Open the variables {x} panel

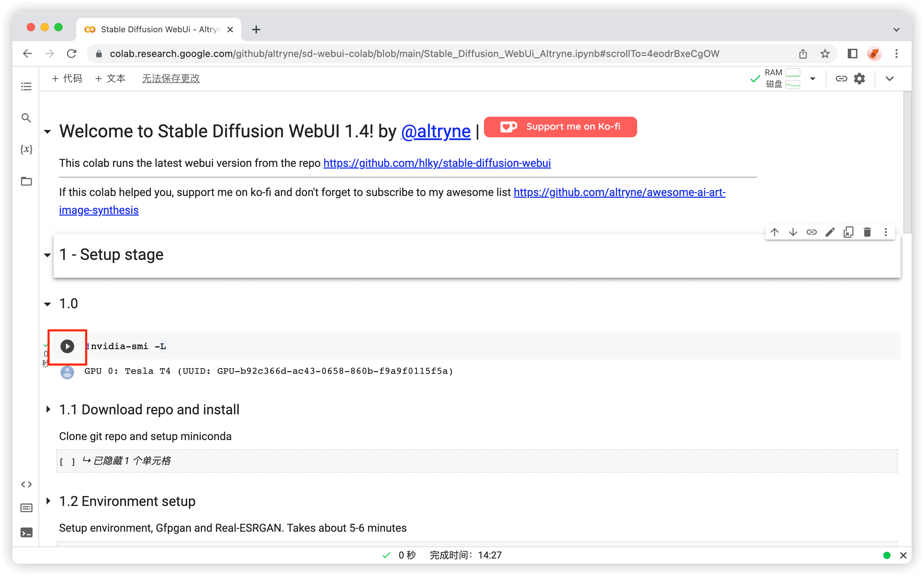(x=26, y=149)
